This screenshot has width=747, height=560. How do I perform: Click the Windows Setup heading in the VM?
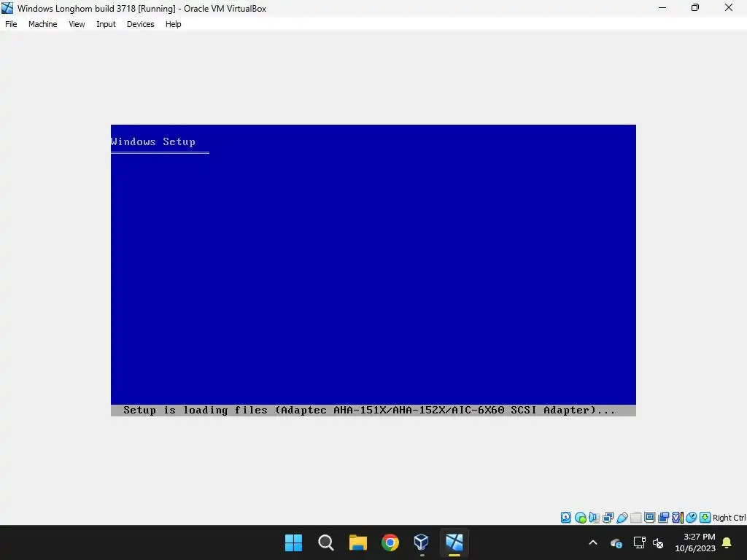coord(153,142)
